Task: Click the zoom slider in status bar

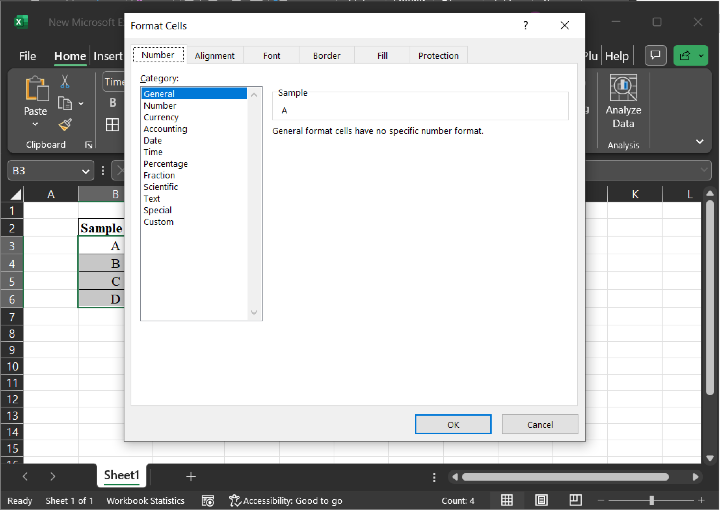Action: (x=651, y=500)
